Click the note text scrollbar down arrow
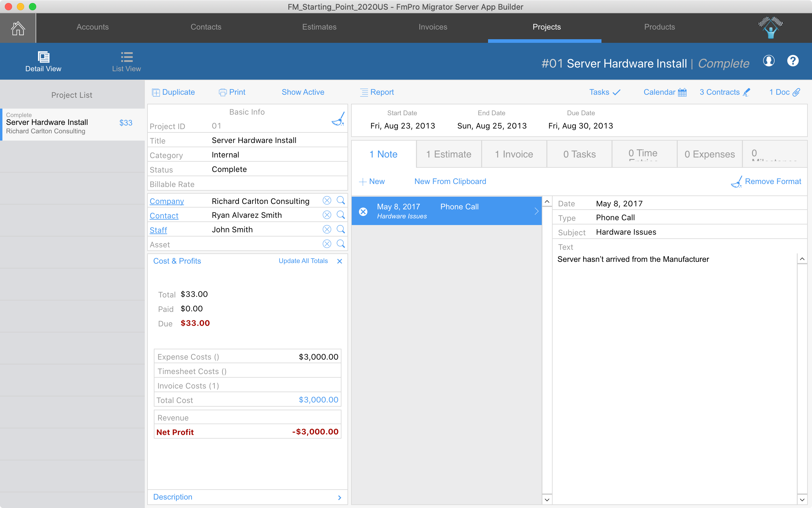 pyautogui.click(x=802, y=500)
